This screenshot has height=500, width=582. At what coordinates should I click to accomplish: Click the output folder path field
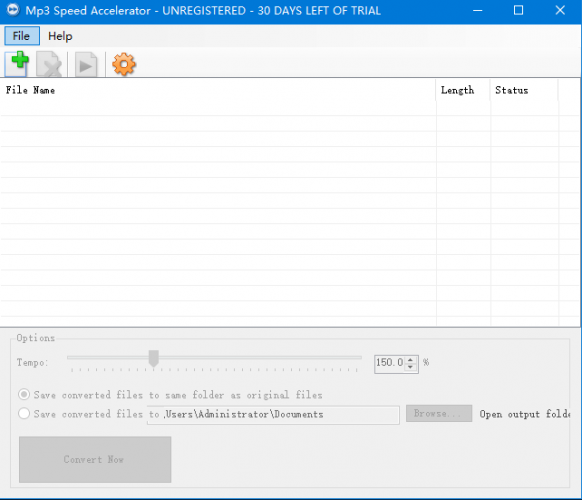[x=273, y=414]
